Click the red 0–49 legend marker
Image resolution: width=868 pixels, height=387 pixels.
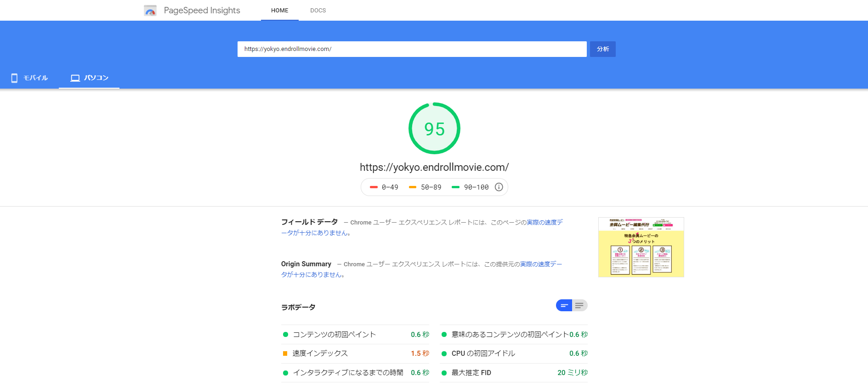point(374,187)
